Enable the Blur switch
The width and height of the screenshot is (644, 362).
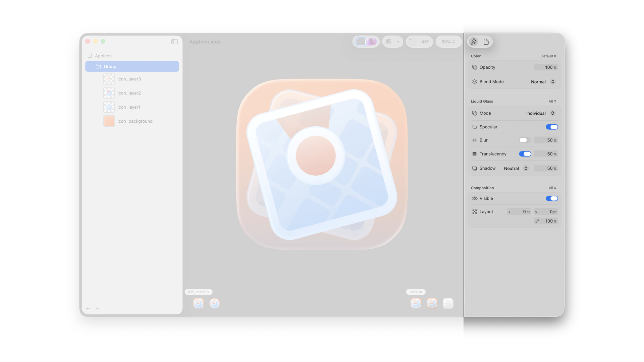(525, 140)
